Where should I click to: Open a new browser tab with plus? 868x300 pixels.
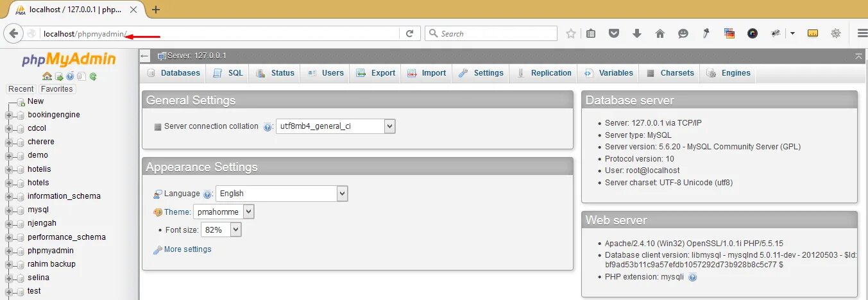coord(155,10)
